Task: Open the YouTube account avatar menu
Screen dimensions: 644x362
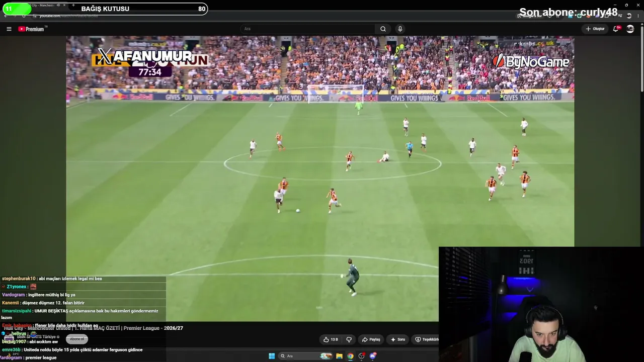Action: click(x=630, y=29)
